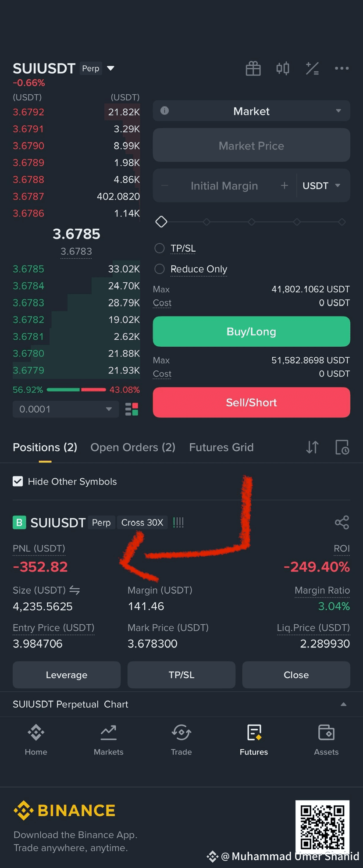The image size is (363, 868).
Task: Switch to the Futures Grid tab
Action: (x=221, y=447)
